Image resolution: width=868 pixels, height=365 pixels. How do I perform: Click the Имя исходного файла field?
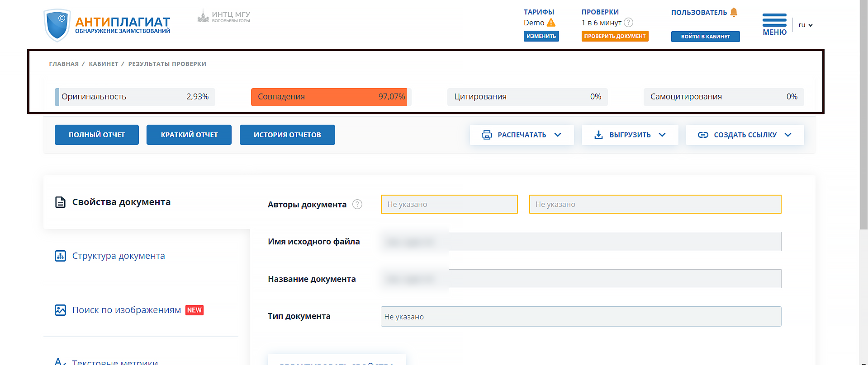[581, 241]
